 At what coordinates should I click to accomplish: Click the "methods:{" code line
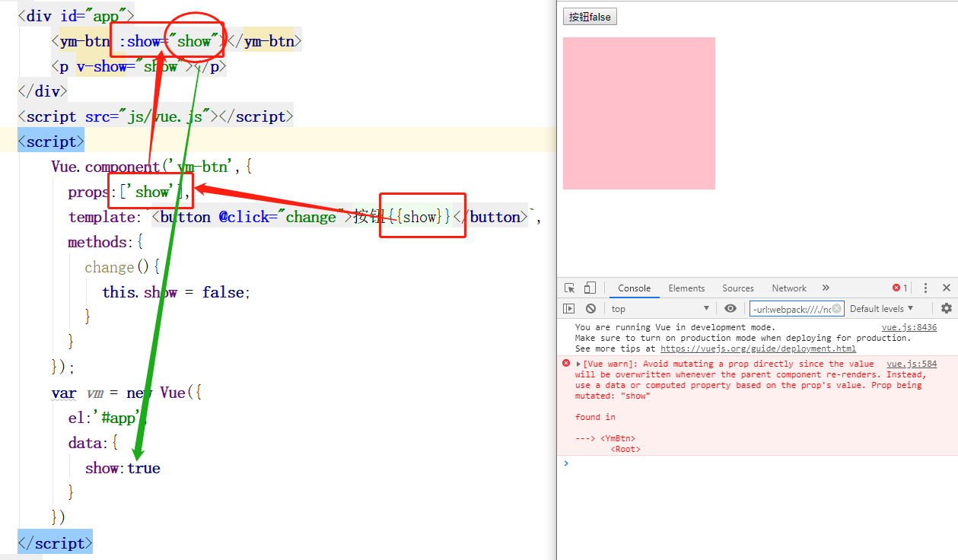(106, 242)
